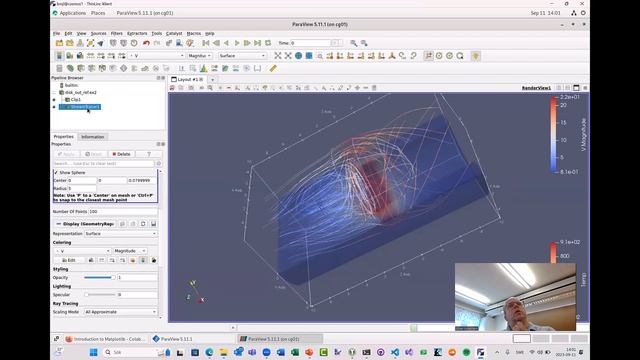Open the Scaling Mode All Approximate dropdown
Image resolution: width=640 pixels, height=360 pixels.
click(x=121, y=312)
